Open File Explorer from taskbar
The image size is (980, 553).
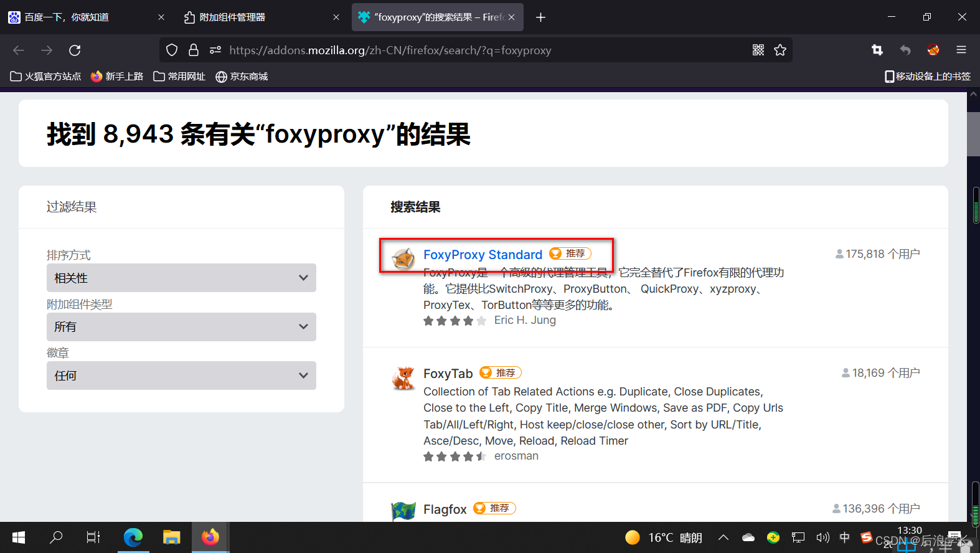tap(172, 537)
